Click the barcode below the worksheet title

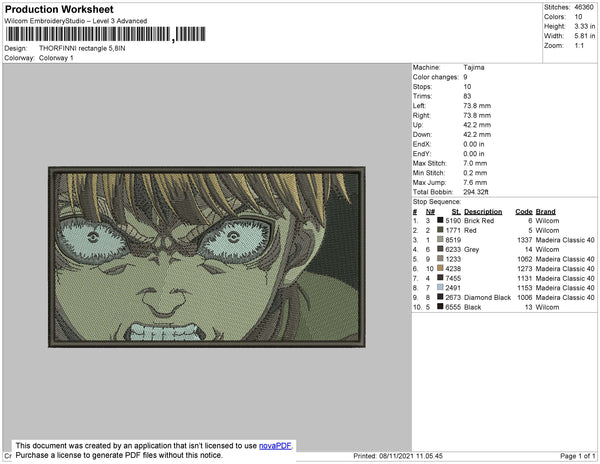[106, 34]
